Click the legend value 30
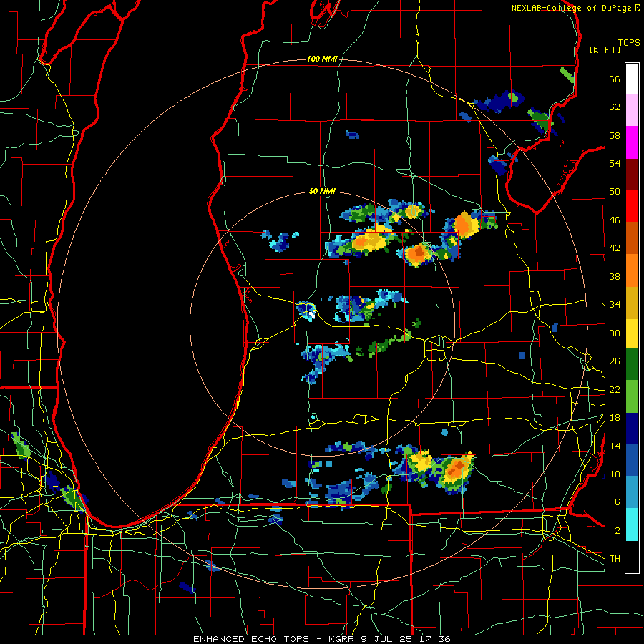Viewport: 644px width, 644px height. [x=615, y=333]
